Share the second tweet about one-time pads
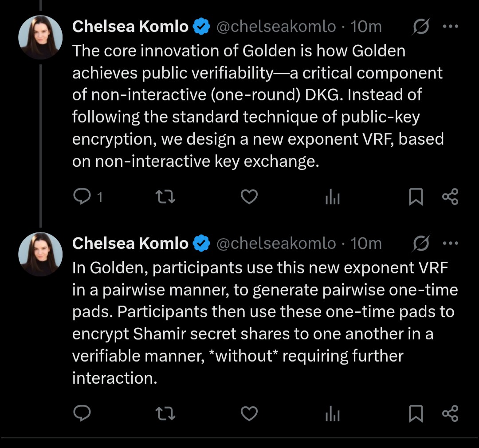Image resolution: width=479 pixels, height=448 pixels. click(x=450, y=413)
